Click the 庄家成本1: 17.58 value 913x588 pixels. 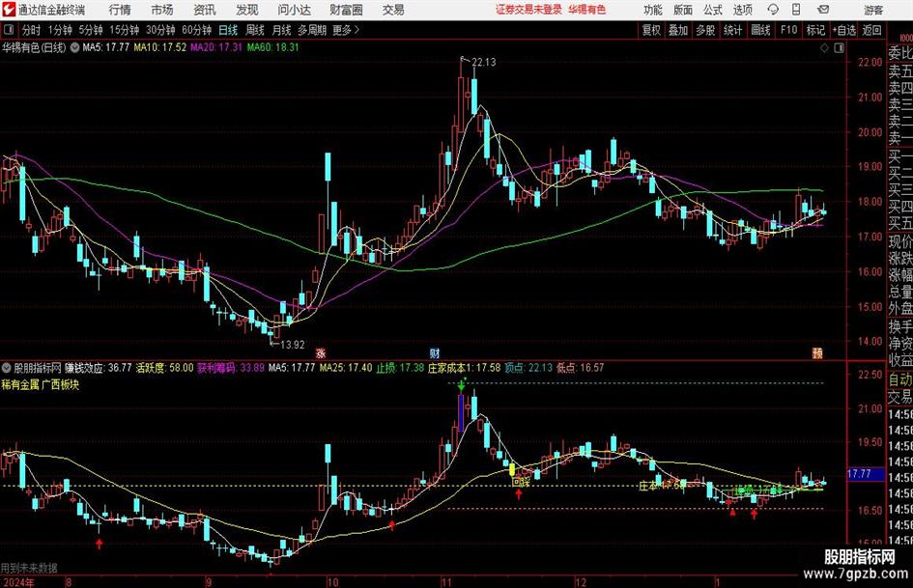[464, 368]
